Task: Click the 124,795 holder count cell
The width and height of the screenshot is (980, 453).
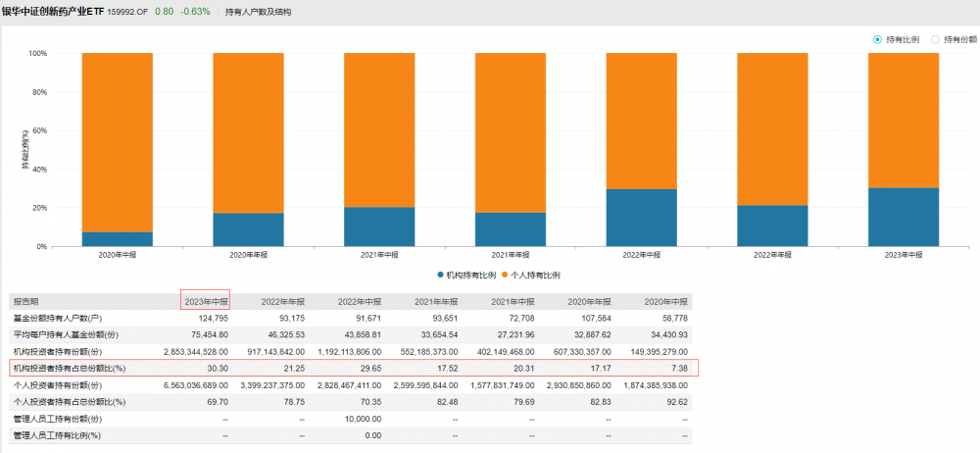Action: coord(210,317)
